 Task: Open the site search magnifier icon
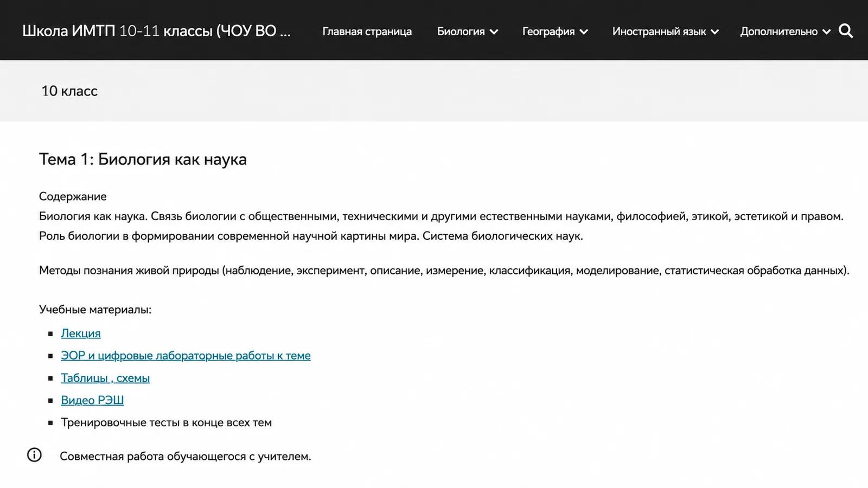(x=846, y=31)
